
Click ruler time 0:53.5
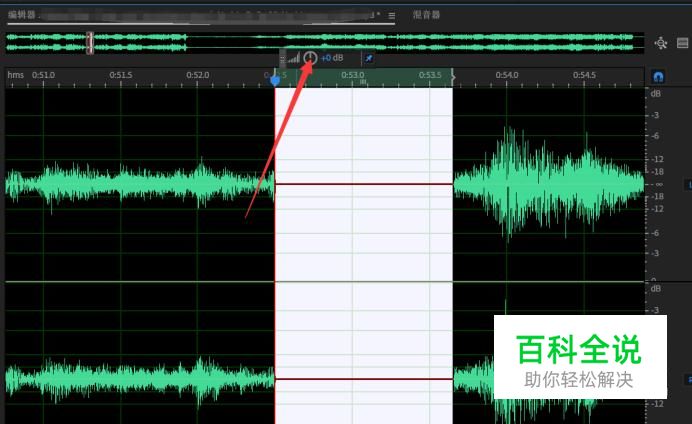click(x=430, y=75)
